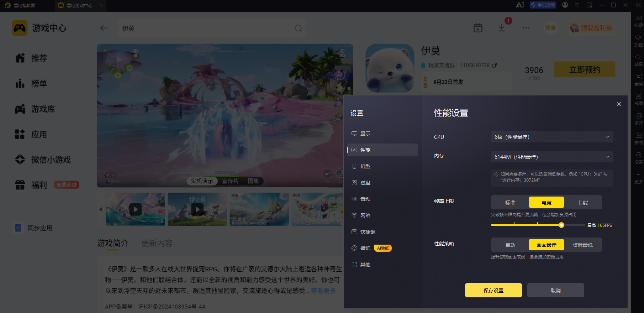644x313 pixels.
Task: Open the 查看更多 link in description
Action: pos(323,291)
